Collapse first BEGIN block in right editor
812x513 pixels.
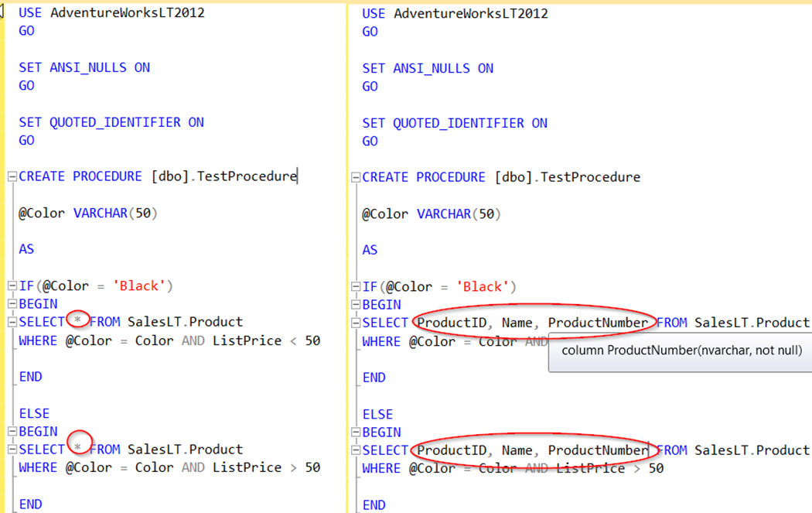pyautogui.click(x=356, y=305)
